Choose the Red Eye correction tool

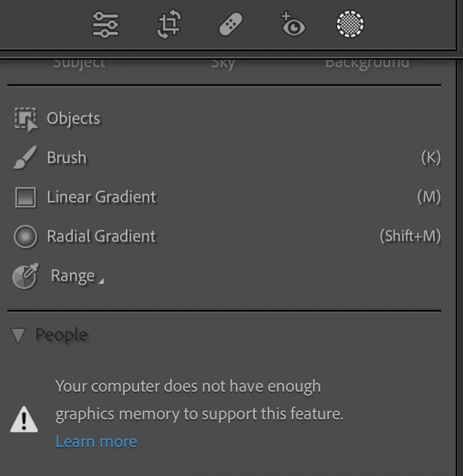coord(293,25)
